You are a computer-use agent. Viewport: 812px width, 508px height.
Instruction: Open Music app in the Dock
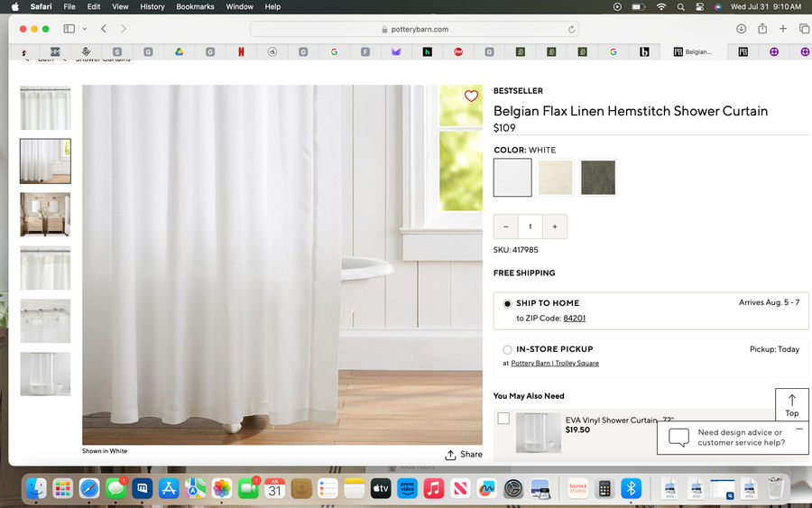(x=433, y=488)
